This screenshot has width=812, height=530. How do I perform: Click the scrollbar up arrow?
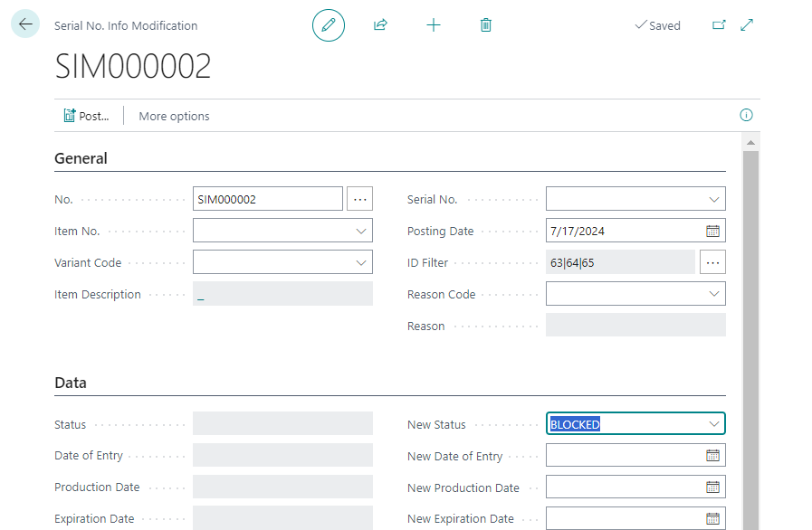coord(750,142)
